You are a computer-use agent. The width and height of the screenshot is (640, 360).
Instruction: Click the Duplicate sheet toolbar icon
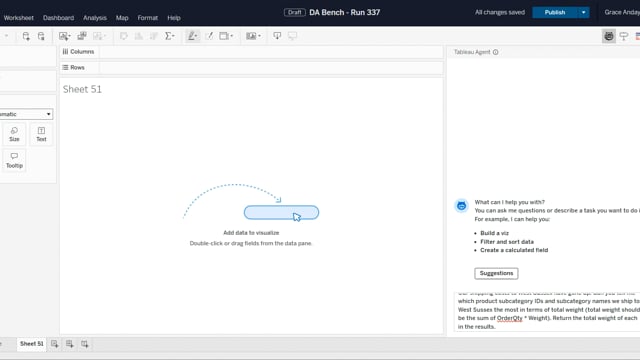[82, 36]
